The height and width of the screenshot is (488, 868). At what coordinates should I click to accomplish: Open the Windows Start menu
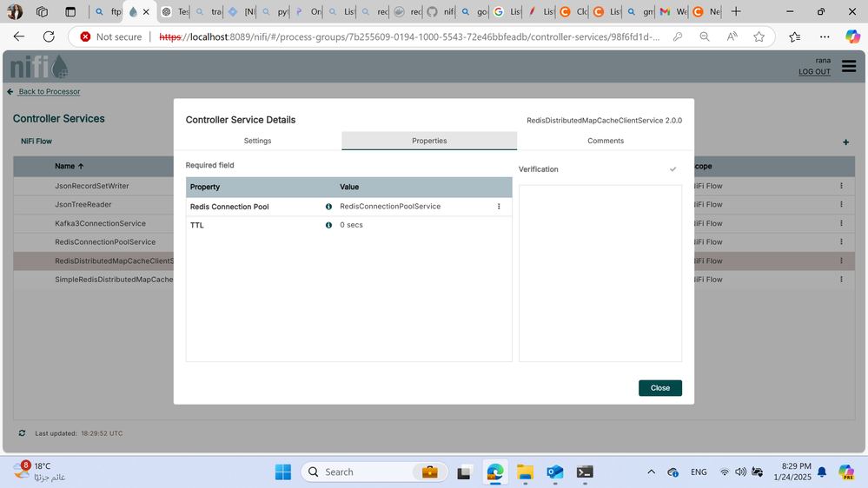283,472
